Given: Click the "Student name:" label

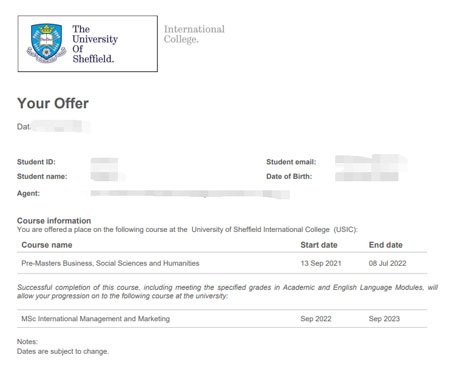Looking at the screenshot, I should [x=42, y=176].
